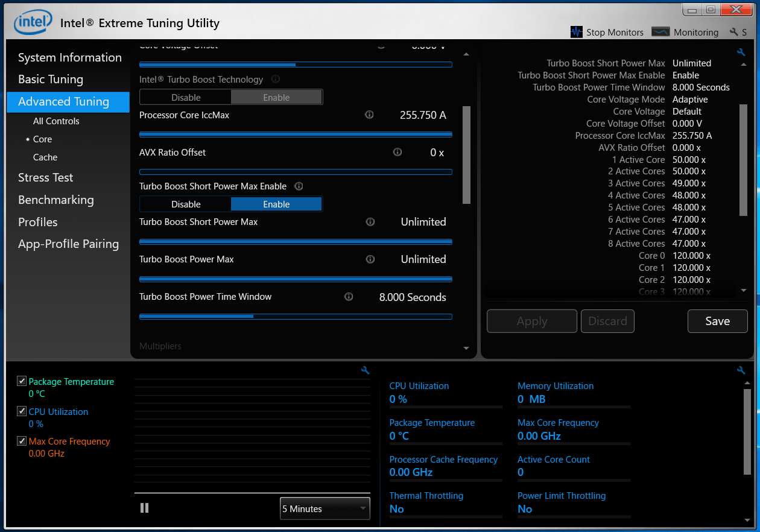Click the Apply button
The image size is (760, 532).
click(532, 321)
